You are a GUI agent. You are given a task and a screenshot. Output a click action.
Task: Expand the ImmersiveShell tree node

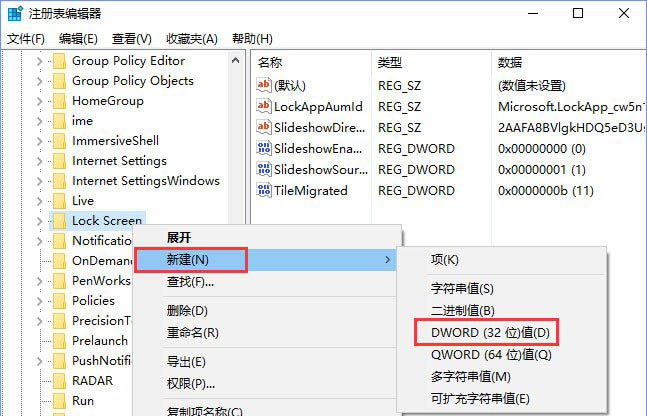tap(39, 141)
